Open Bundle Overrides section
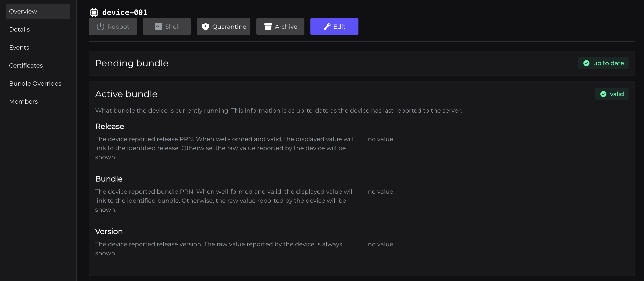The image size is (644, 281). pyautogui.click(x=35, y=84)
